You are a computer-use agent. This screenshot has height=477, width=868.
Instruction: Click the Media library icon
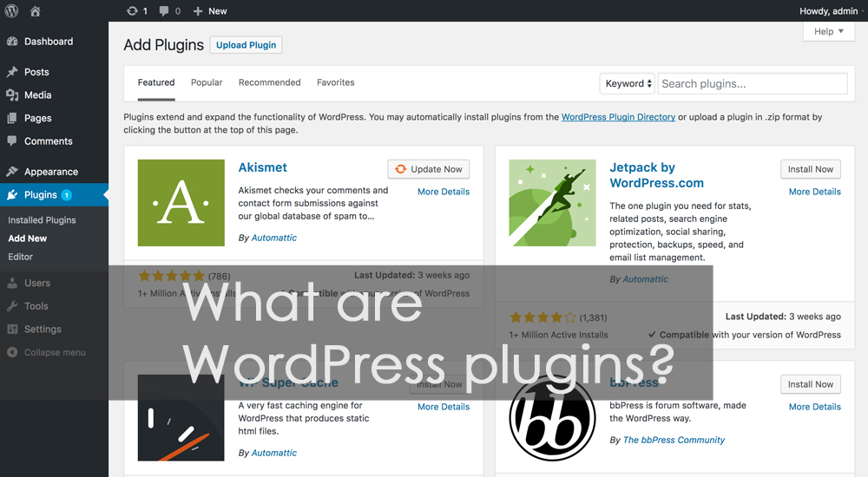(x=12, y=95)
